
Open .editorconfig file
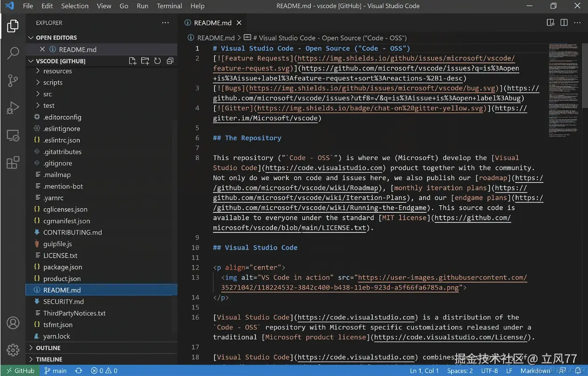(102, 117)
